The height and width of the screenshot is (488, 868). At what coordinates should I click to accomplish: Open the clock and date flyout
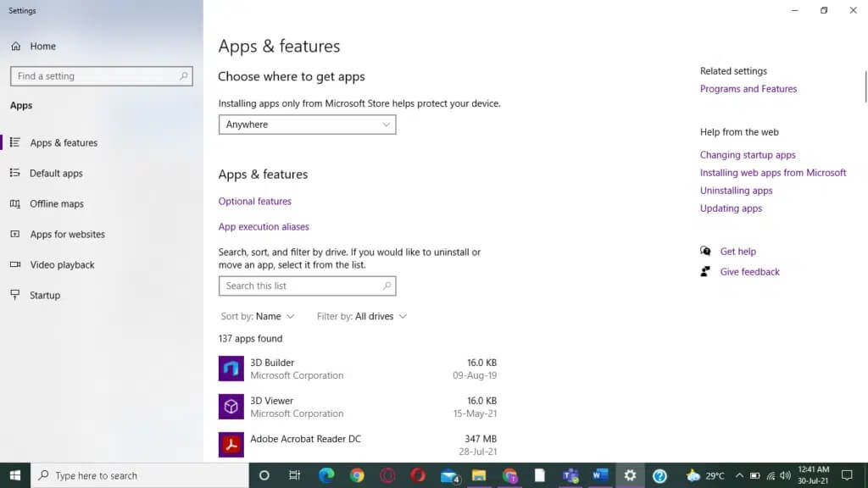(813, 475)
